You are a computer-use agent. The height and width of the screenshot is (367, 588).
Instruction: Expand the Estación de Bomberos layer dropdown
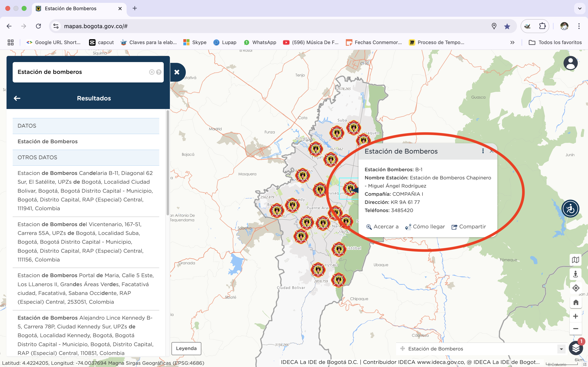[561, 349]
